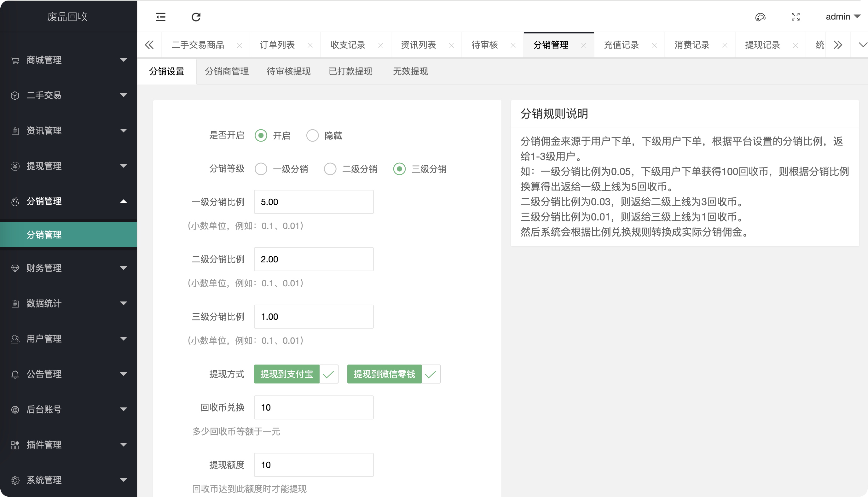Open the theme palette icon

pyautogui.click(x=760, y=17)
